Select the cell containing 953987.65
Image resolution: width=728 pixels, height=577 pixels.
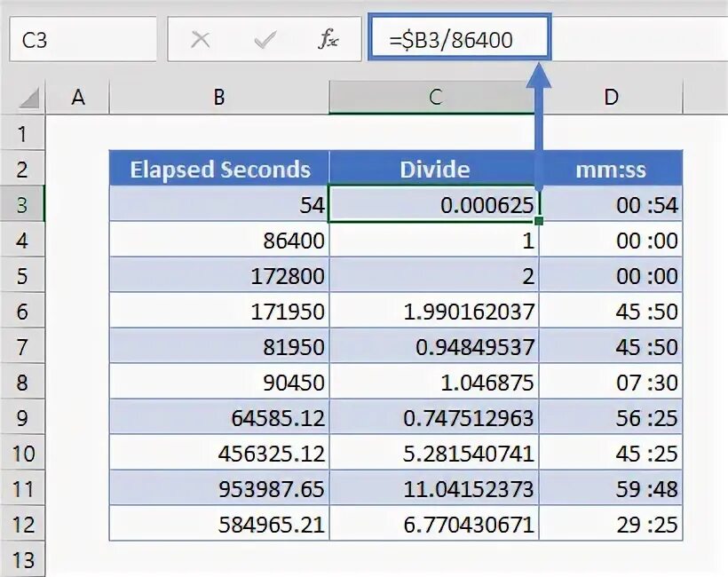[219, 488]
